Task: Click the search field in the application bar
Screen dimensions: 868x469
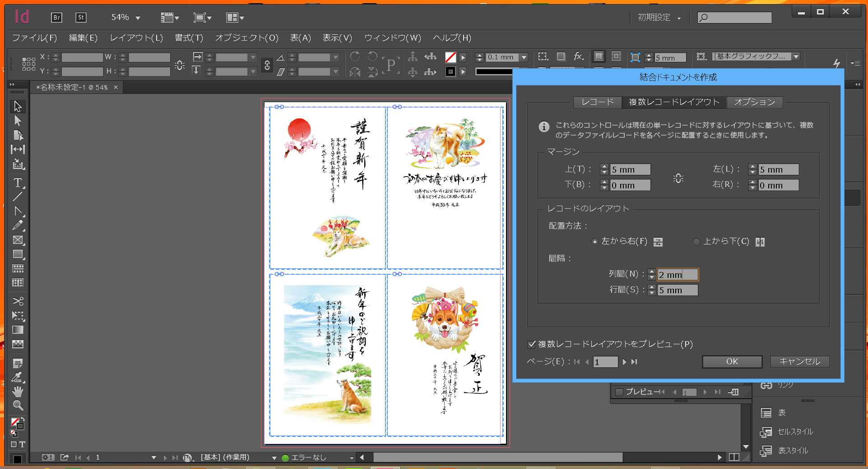Action: coord(734,18)
